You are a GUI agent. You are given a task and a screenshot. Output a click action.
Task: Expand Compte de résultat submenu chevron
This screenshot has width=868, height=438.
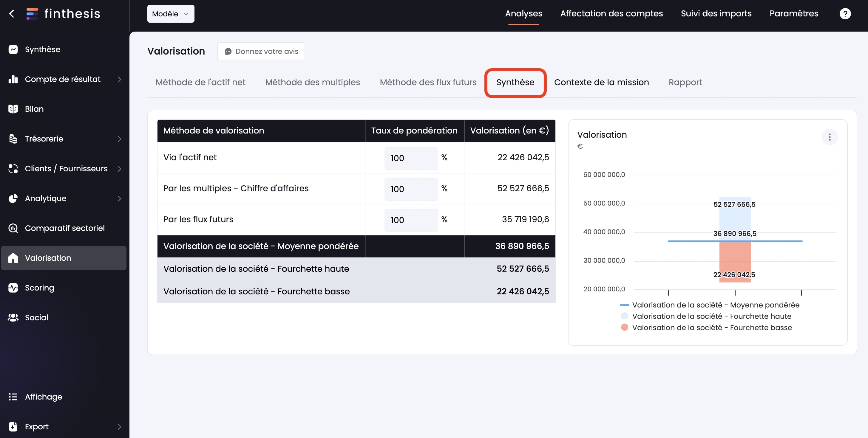click(x=119, y=79)
